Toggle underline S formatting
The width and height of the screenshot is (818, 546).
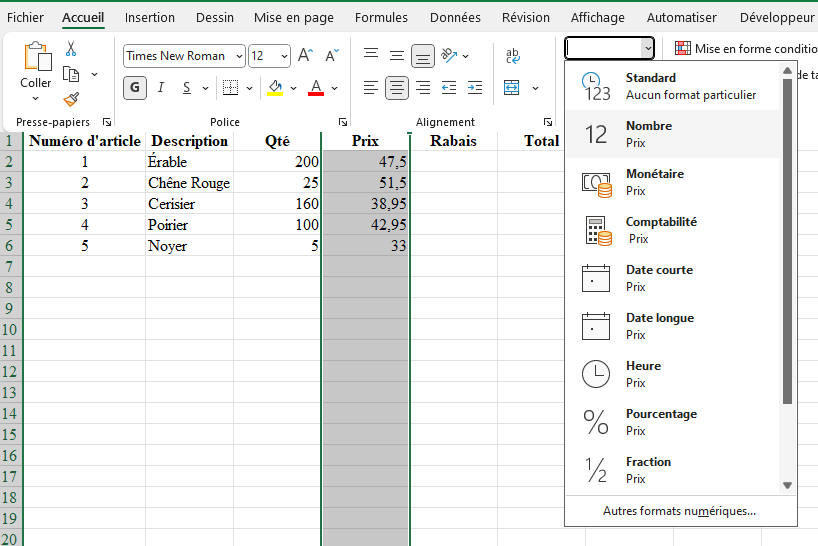coord(187,88)
